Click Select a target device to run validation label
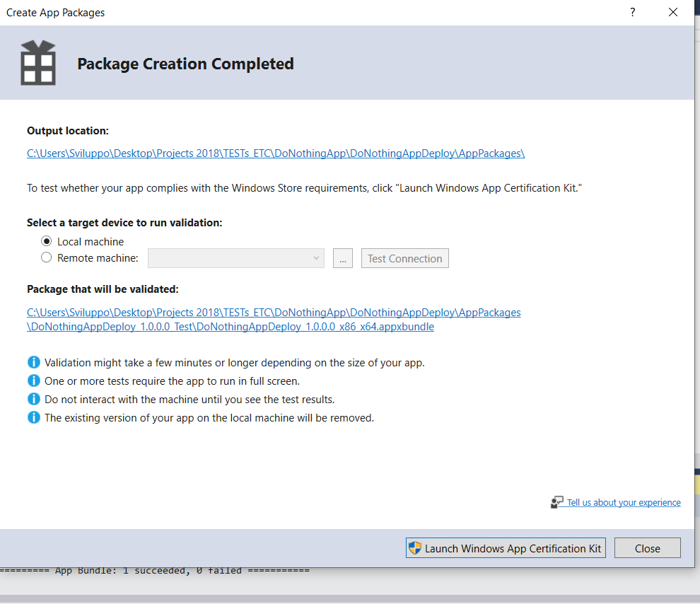 (124, 222)
